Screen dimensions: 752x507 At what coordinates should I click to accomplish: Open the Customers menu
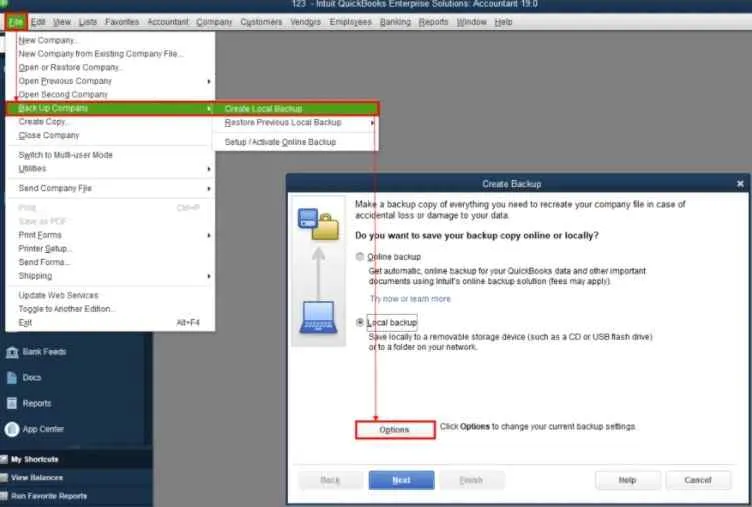tap(261, 22)
